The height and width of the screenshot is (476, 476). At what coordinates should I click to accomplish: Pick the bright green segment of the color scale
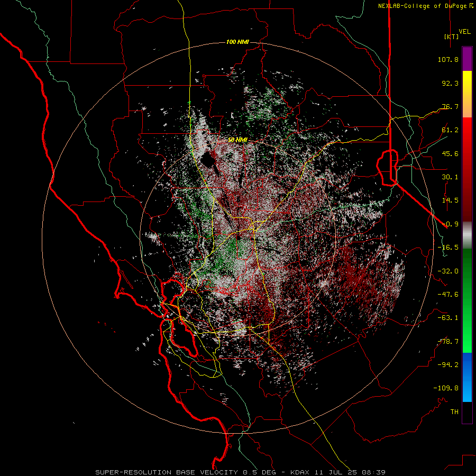(467, 300)
